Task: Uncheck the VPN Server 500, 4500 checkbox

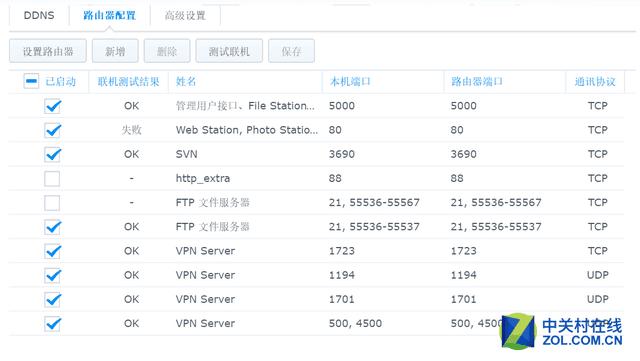Action: [x=52, y=323]
